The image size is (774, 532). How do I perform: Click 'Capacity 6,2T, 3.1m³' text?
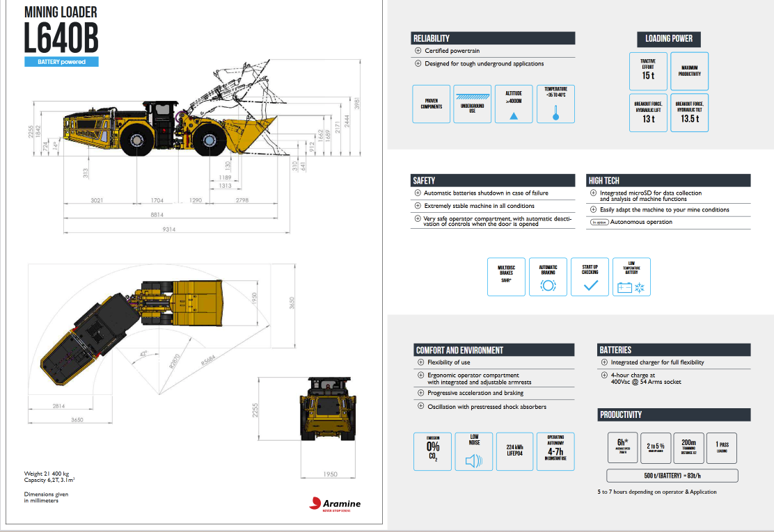pyautogui.click(x=49, y=480)
